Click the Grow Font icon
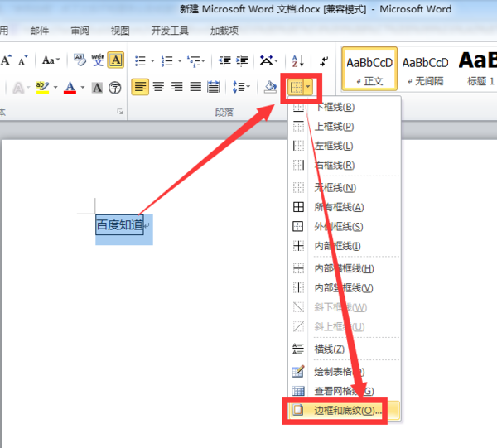 [7, 60]
